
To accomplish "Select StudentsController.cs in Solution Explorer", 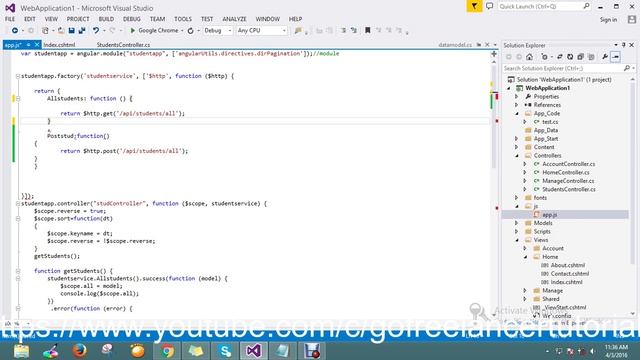I will point(569,189).
